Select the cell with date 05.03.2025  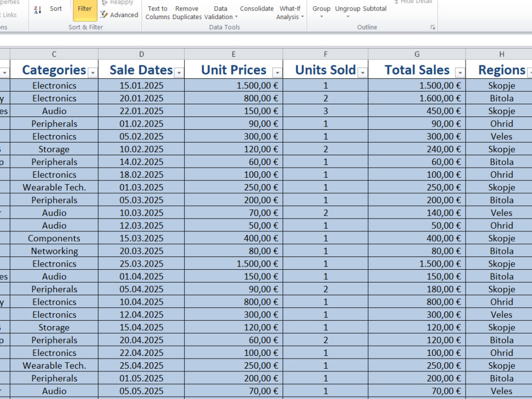(x=142, y=200)
